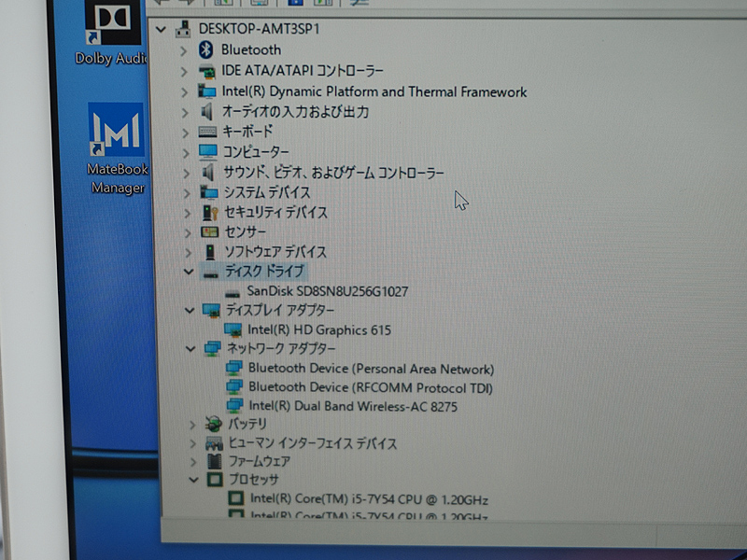
Task: Expand ヒューマン インターフェイス デバイス
Action: pyautogui.click(x=193, y=444)
